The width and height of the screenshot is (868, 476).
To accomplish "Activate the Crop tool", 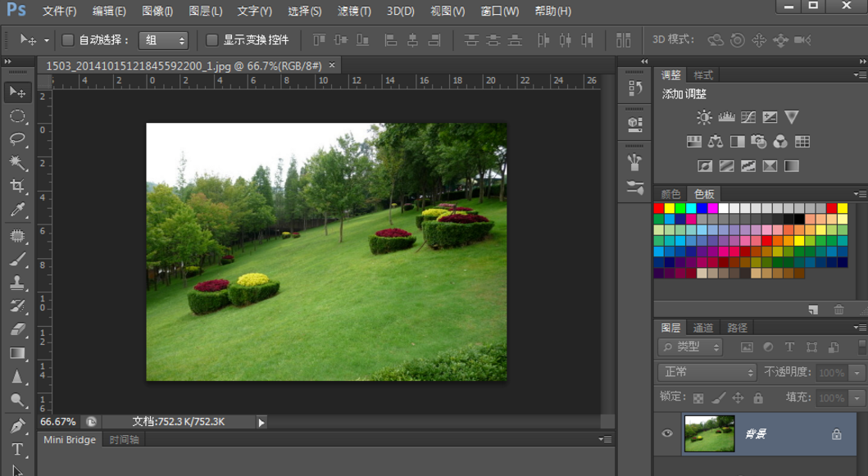I will coord(17,186).
